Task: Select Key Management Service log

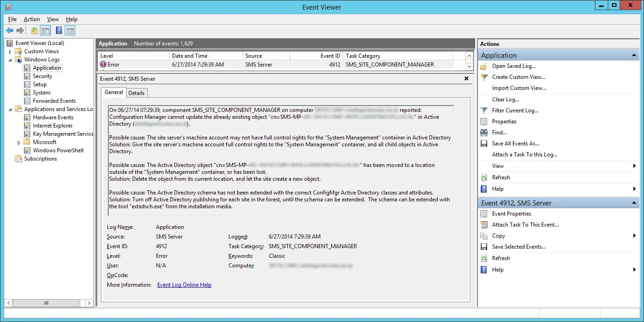Action: (63, 134)
